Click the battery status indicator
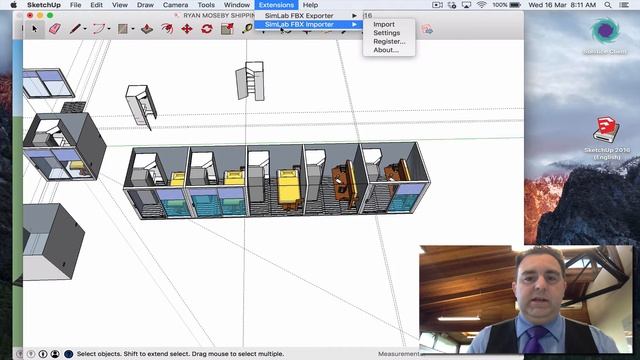Image resolution: width=640 pixels, height=360 pixels. point(507,5)
